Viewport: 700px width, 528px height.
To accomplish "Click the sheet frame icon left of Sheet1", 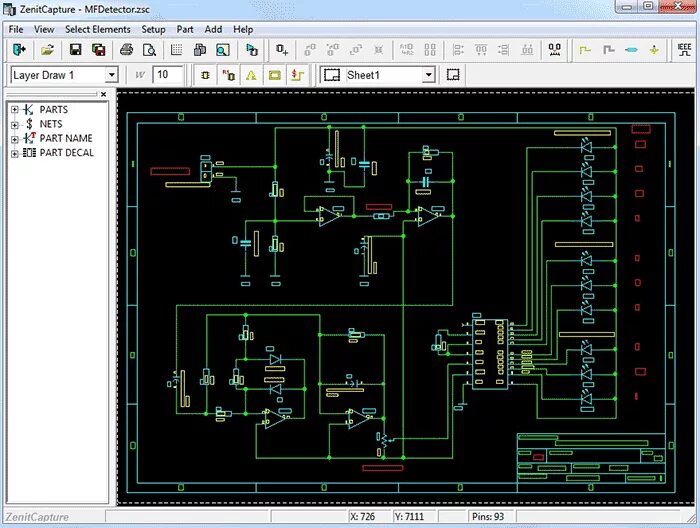I will point(332,75).
